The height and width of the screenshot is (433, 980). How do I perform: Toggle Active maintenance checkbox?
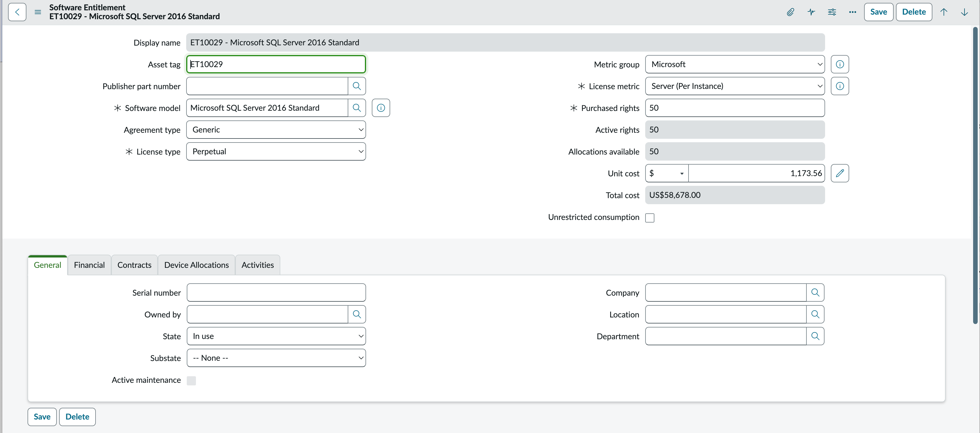tap(191, 381)
